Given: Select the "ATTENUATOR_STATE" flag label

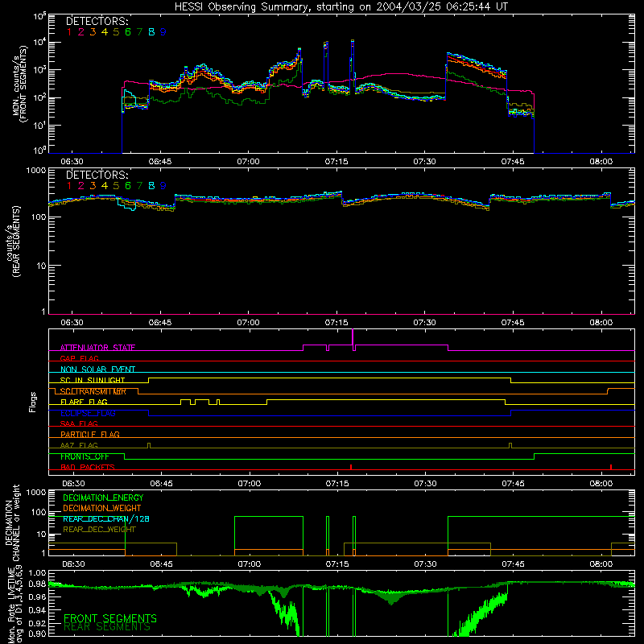Looking at the screenshot, I should tap(97, 348).
